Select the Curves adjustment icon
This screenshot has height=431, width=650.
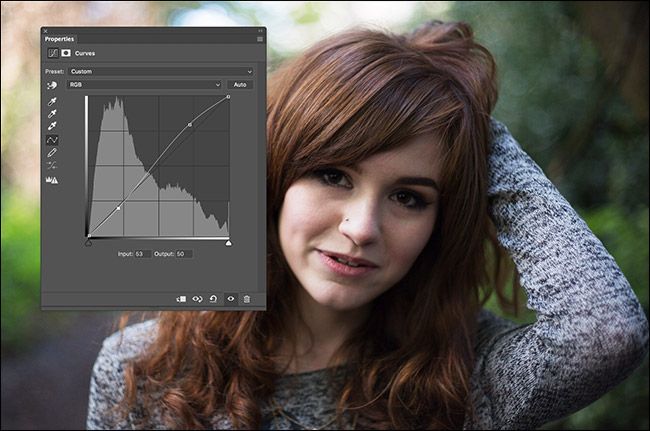53,53
